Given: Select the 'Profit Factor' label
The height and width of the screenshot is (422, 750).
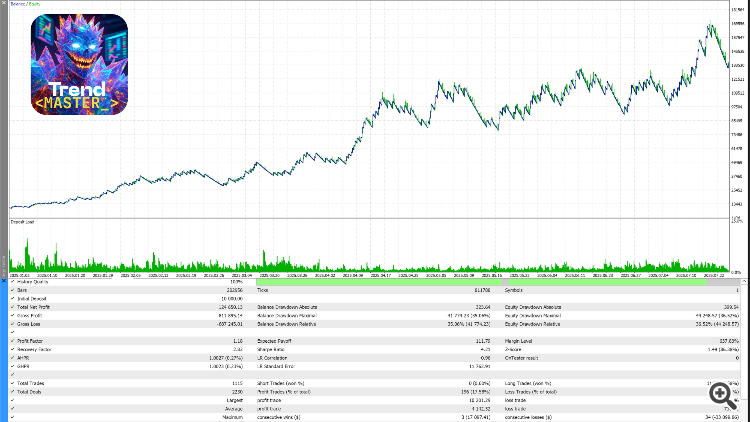Looking at the screenshot, I should (x=30, y=341).
